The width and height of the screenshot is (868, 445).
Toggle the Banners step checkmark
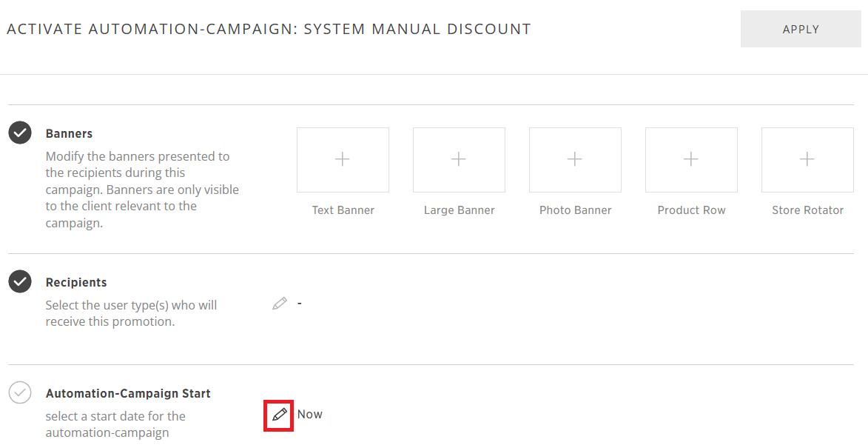(x=20, y=133)
